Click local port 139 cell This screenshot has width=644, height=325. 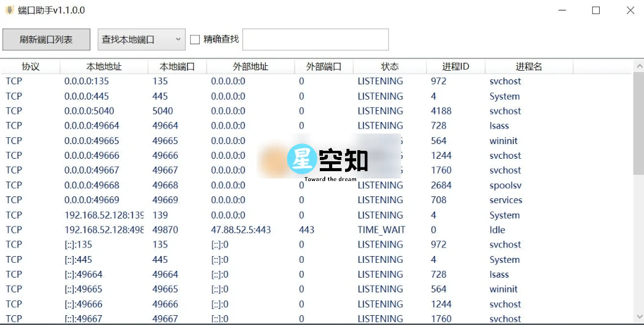click(x=160, y=215)
